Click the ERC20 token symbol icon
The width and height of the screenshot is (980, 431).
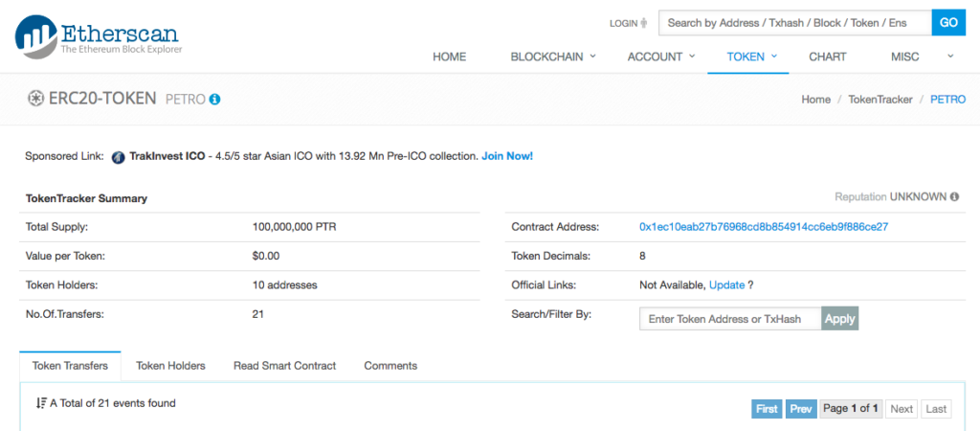tap(35, 99)
